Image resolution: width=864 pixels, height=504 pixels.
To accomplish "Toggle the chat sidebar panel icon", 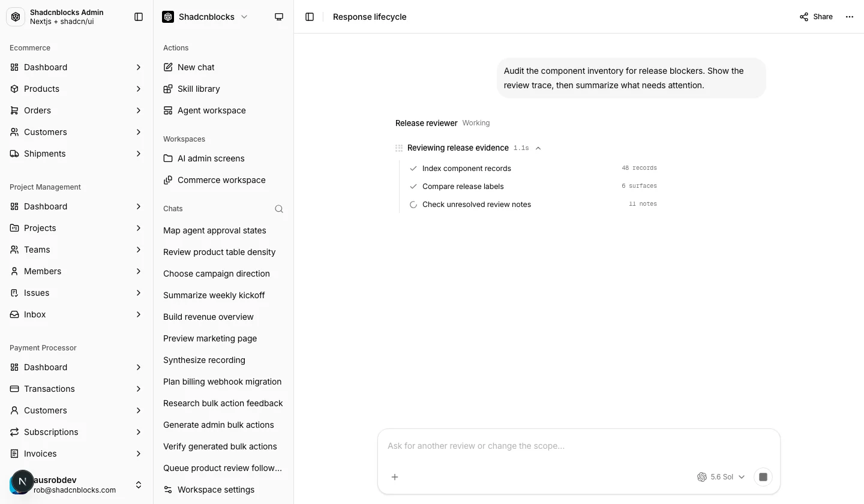I will point(310,17).
